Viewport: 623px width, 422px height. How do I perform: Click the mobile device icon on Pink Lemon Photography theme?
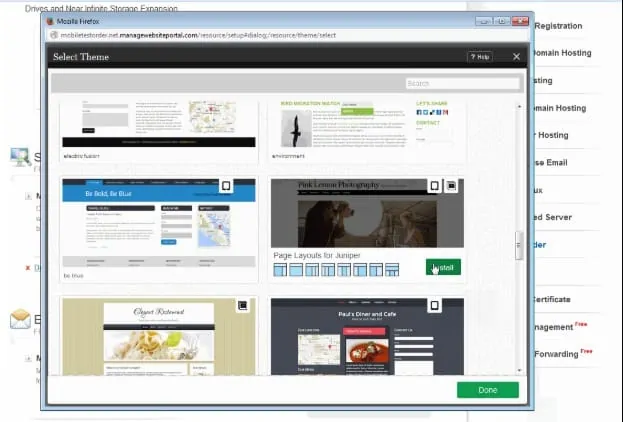click(434, 185)
